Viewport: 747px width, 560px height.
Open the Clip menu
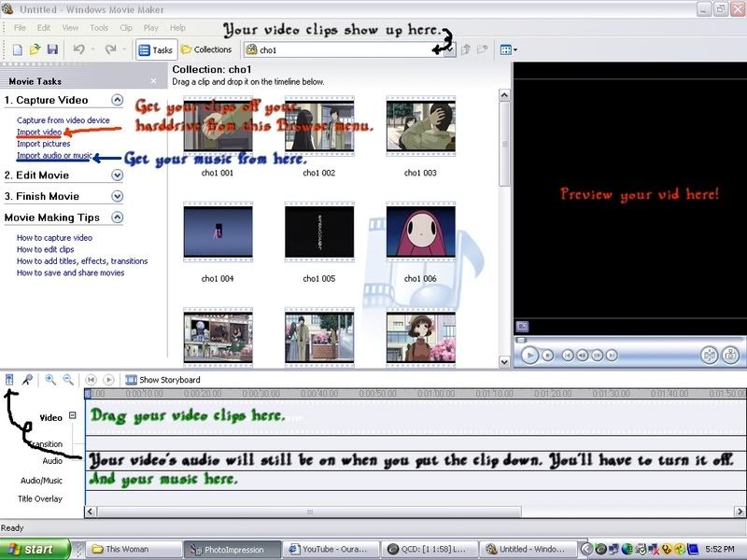pos(126,28)
